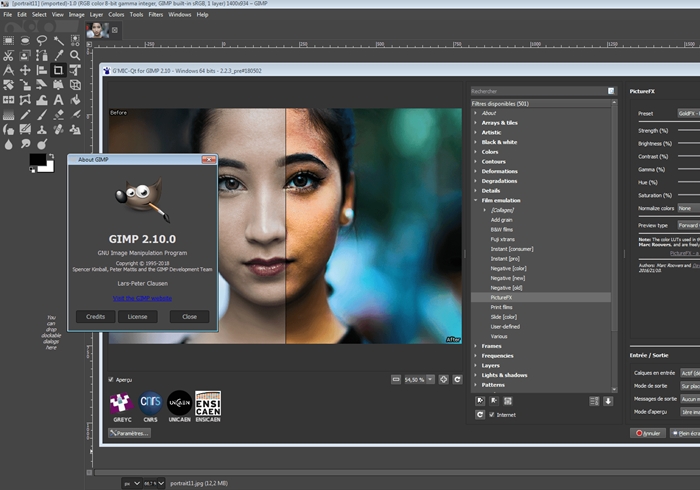Select the Crop tool in toolbox
700x490 pixels.
(x=59, y=70)
